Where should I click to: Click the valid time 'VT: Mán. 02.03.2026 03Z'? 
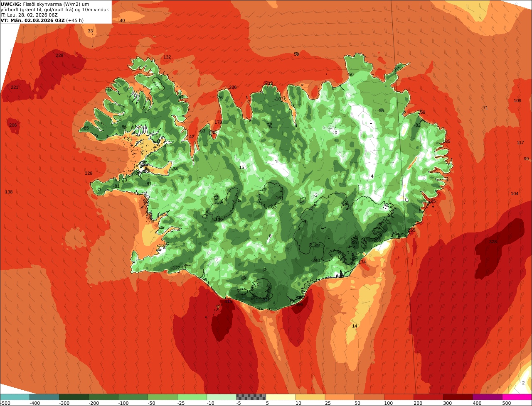coord(32,20)
